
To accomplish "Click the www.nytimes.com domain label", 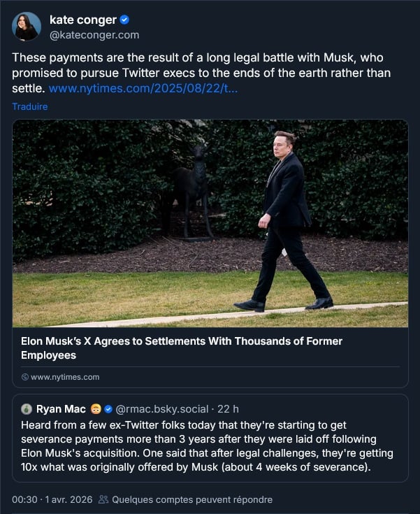I will pyautogui.click(x=65, y=377).
